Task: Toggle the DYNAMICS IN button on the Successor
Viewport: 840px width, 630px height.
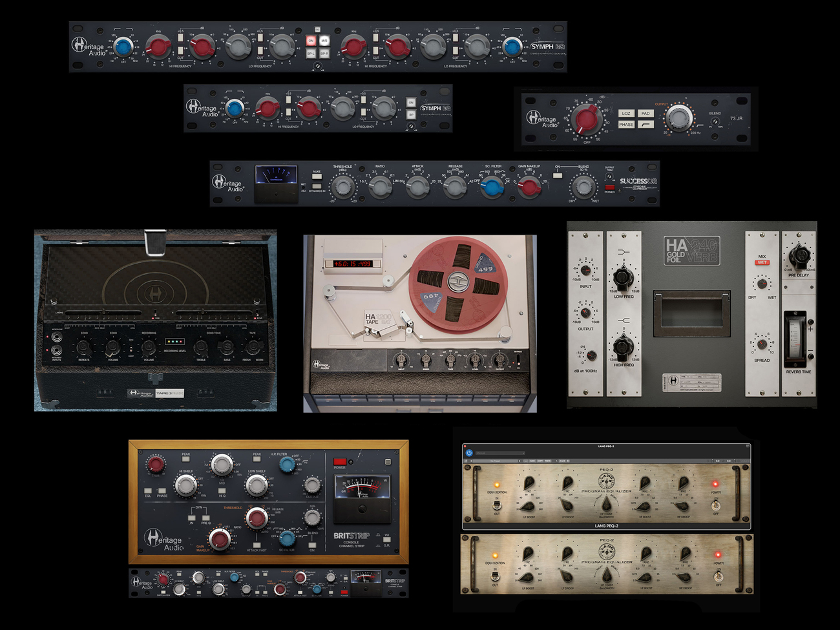Action: click(317, 186)
